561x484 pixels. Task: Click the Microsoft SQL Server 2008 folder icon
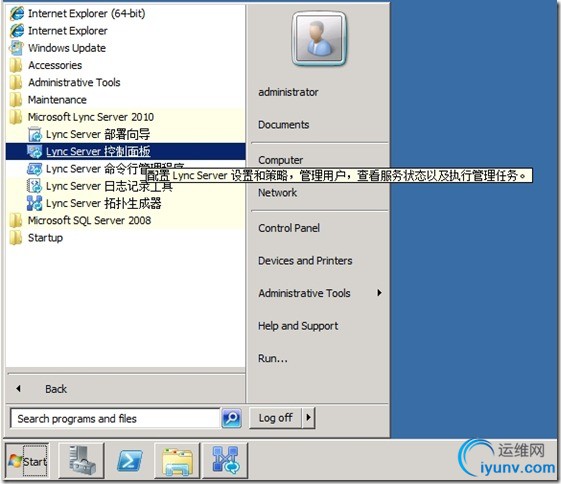pyautogui.click(x=16, y=220)
